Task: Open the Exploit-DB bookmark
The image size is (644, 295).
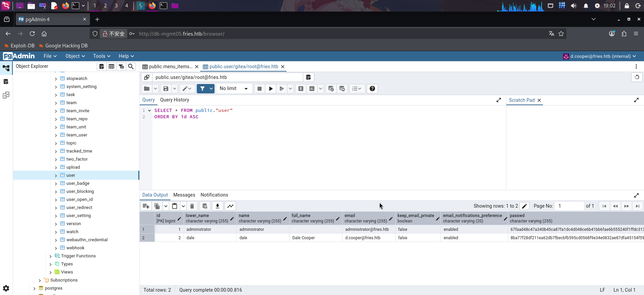Action: (19, 46)
